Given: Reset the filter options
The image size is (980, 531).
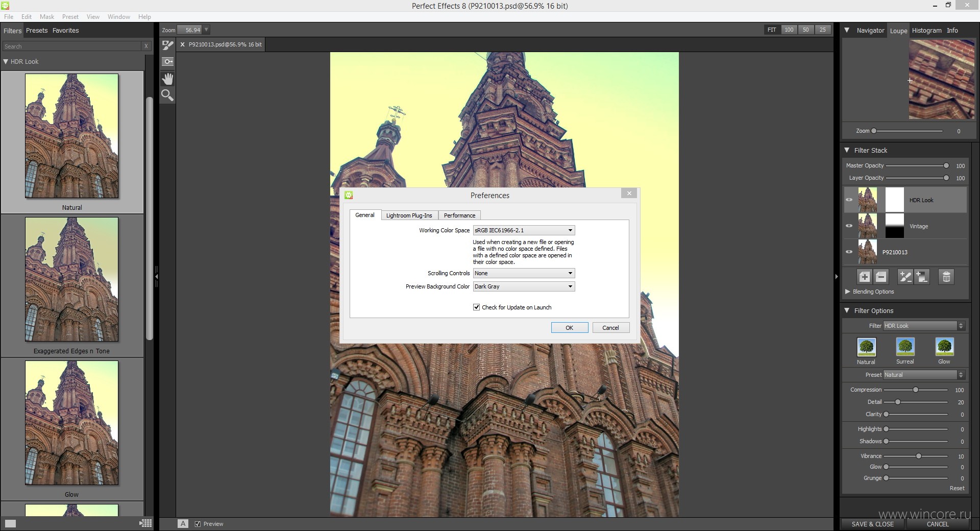Looking at the screenshot, I should [x=957, y=489].
